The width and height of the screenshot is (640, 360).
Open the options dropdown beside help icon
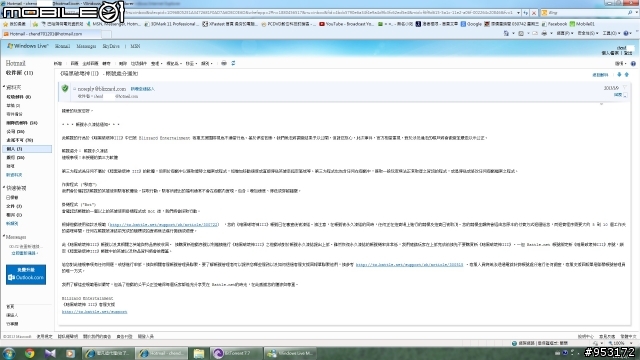coord(620,64)
